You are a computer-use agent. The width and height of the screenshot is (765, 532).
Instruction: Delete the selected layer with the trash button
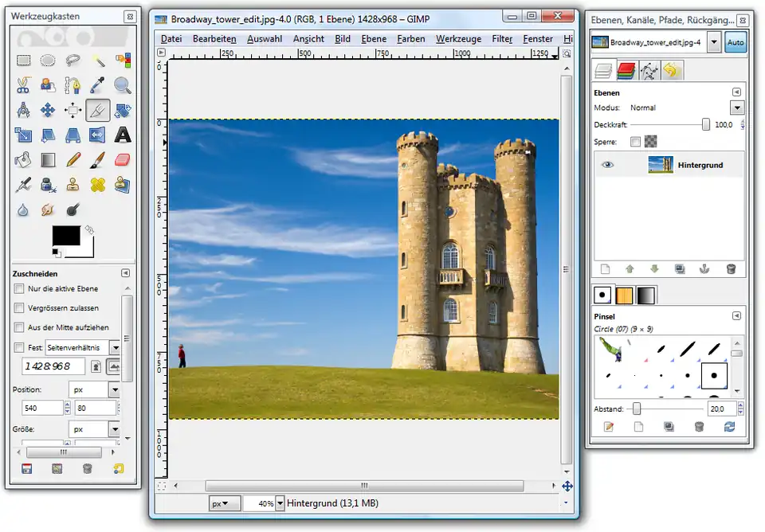point(732,268)
